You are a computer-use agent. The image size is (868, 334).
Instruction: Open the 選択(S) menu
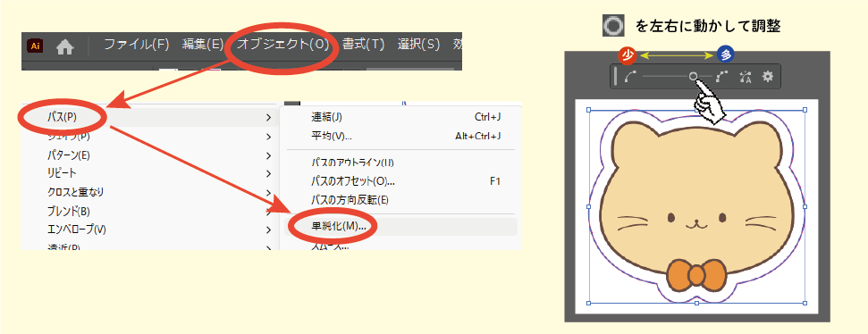coord(418,45)
